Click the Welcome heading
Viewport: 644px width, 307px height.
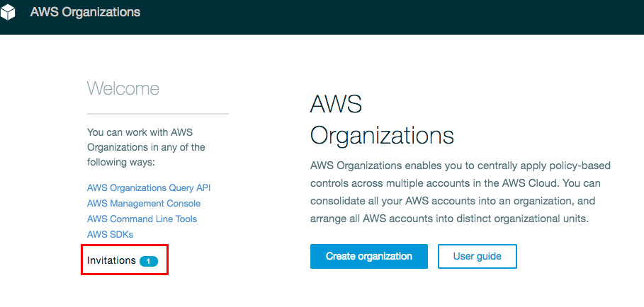123,88
